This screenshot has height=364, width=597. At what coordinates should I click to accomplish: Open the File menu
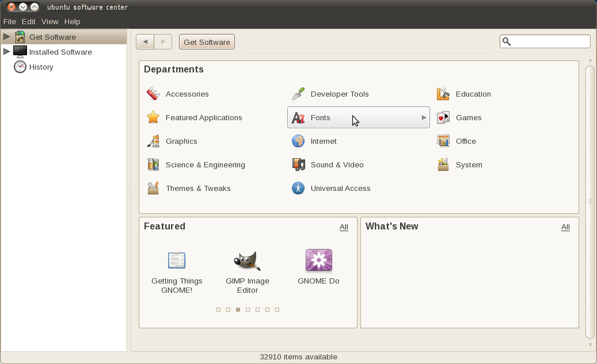click(x=10, y=22)
